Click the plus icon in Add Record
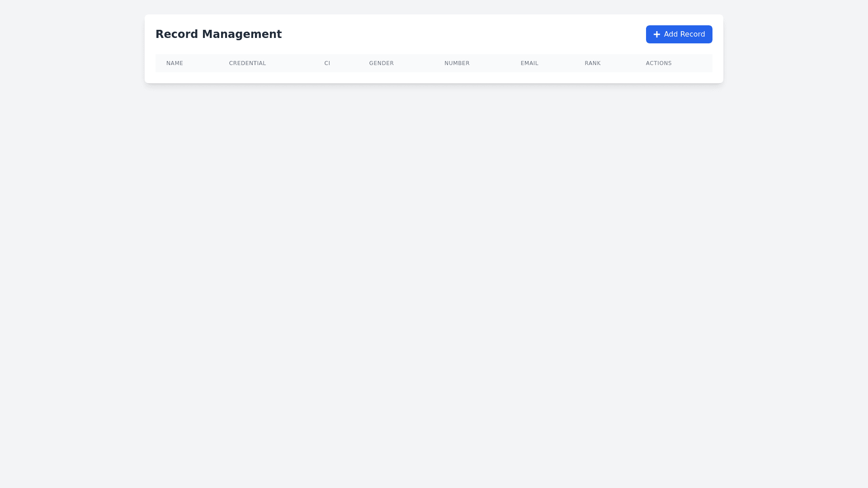This screenshot has height=488, width=868. [x=656, y=34]
